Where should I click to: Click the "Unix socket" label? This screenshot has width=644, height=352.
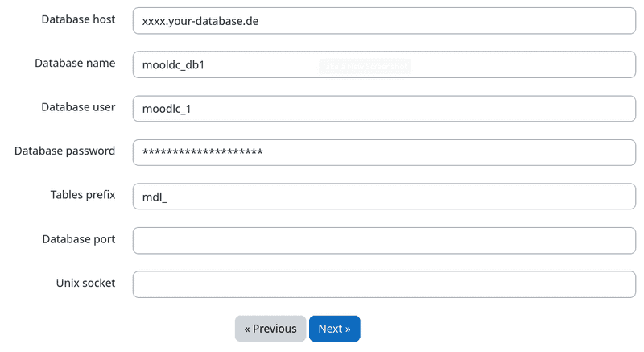pyautogui.click(x=85, y=283)
